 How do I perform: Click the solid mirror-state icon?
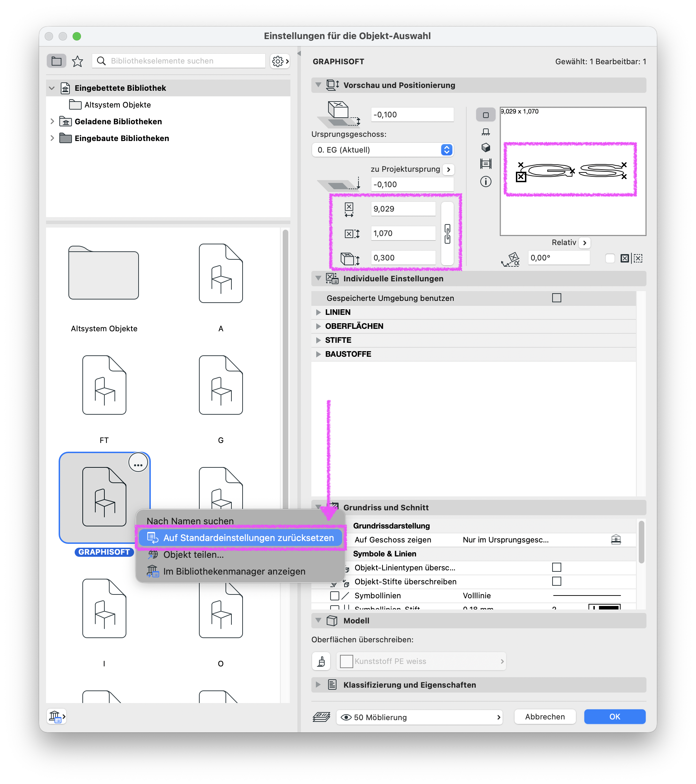[x=625, y=258]
